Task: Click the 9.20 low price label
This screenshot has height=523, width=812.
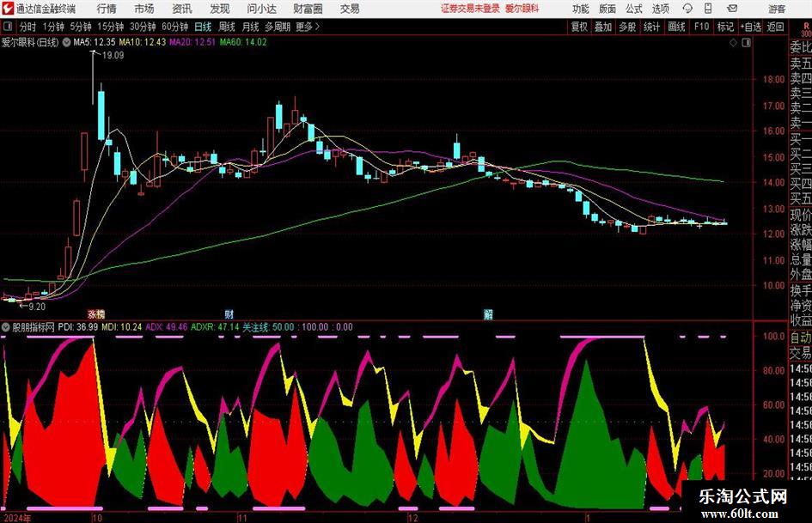Action: tap(37, 307)
